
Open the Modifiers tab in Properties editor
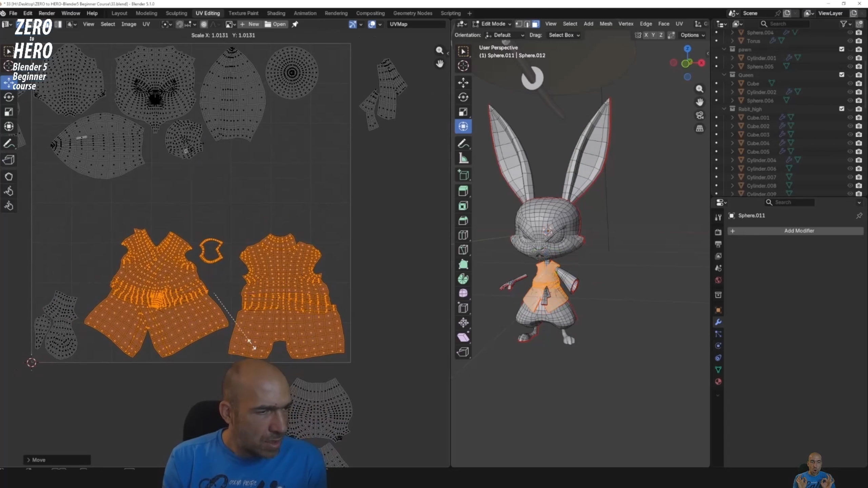point(718,322)
